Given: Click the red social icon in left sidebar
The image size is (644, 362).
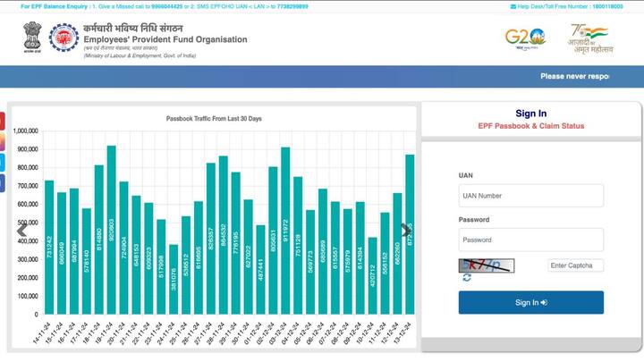Looking at the screenshot, I should (3, 122).
